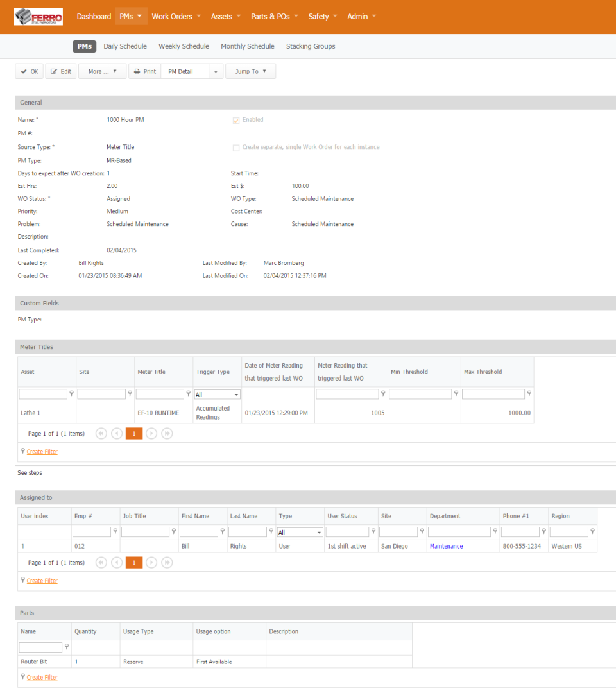Open the PMs dropdown menu

[x=131, y=16]
